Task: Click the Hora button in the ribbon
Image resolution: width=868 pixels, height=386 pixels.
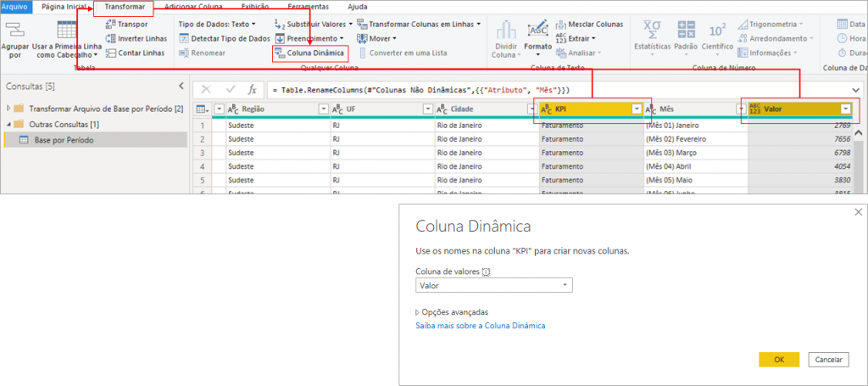Action: (x=851, y=38)
